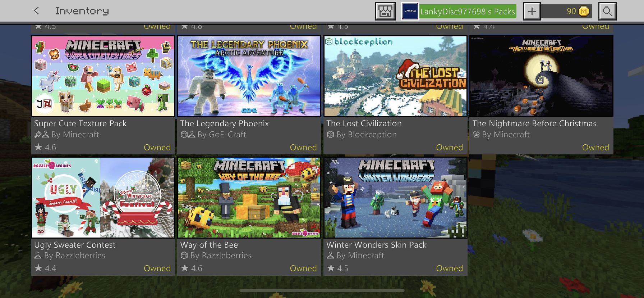Click the Owned label on The Legendary Phoenix

303,148
